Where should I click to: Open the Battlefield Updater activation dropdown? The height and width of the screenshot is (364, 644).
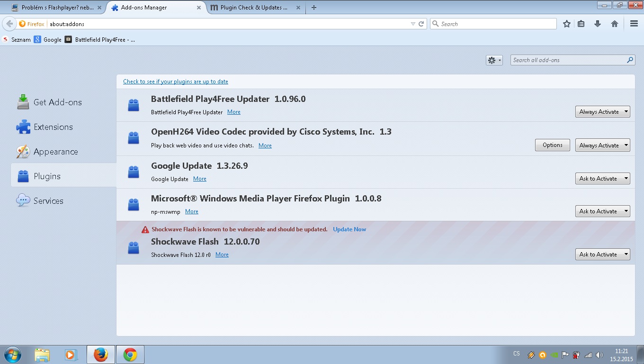point(602,112)
